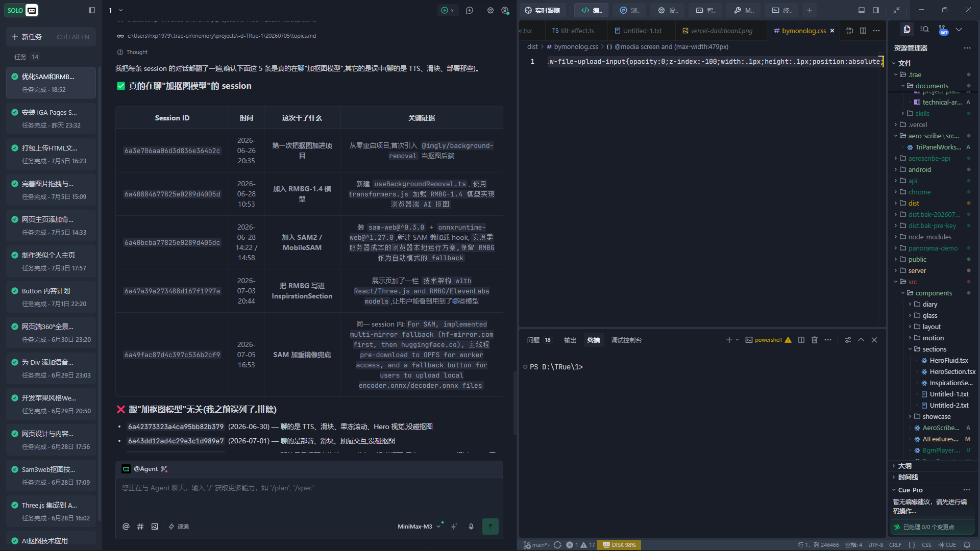Send the message with the arrow button
This screenshot has height=551, width=980.
[x=491, y=527]
